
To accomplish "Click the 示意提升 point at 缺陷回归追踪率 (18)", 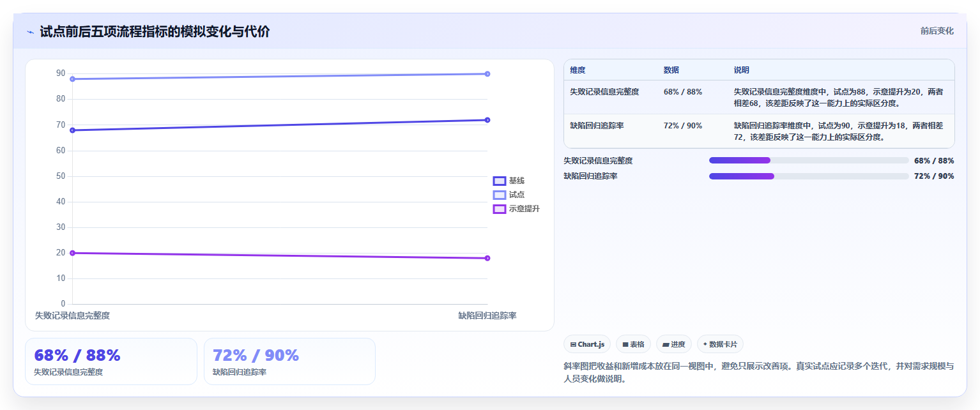I will (487, 258).
